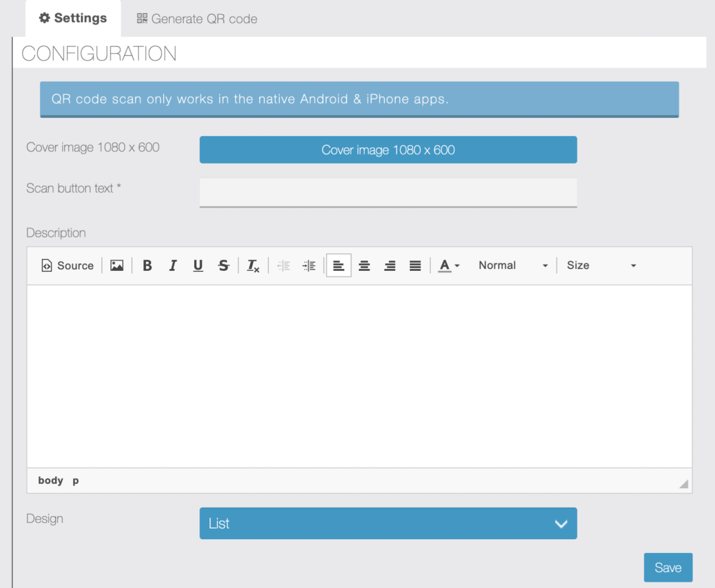Click the Source view button

point(68,265)
